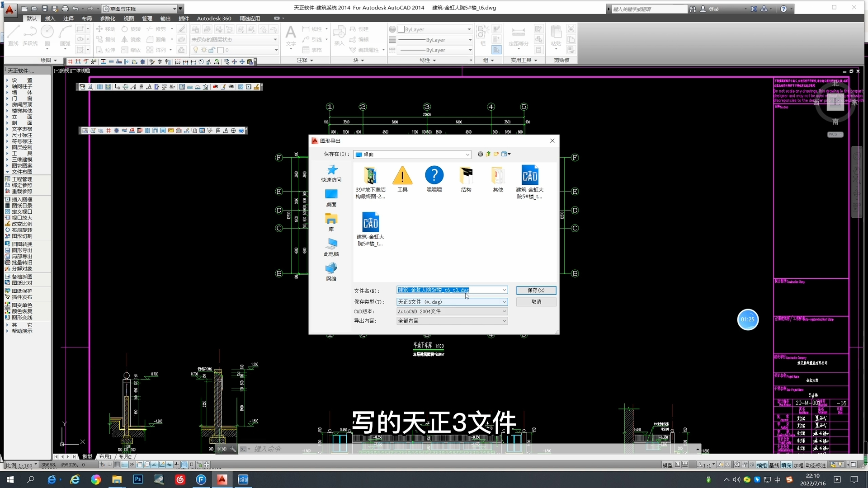Toggle 填充 fill status bar button

786,465
